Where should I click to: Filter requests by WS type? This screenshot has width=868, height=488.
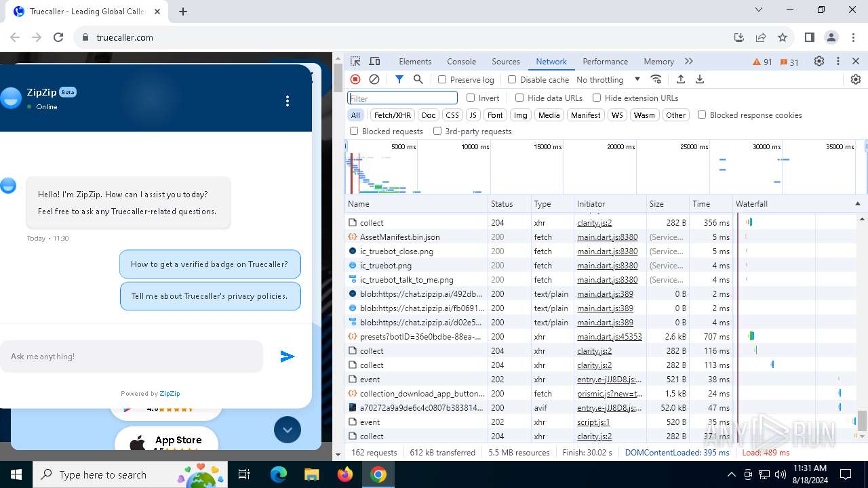tap(617, 115)
